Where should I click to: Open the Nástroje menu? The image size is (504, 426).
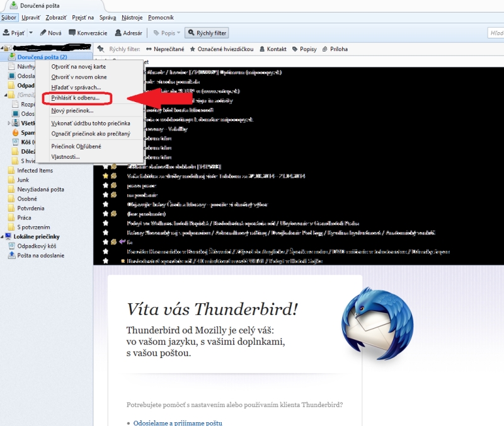coord(132,18)
